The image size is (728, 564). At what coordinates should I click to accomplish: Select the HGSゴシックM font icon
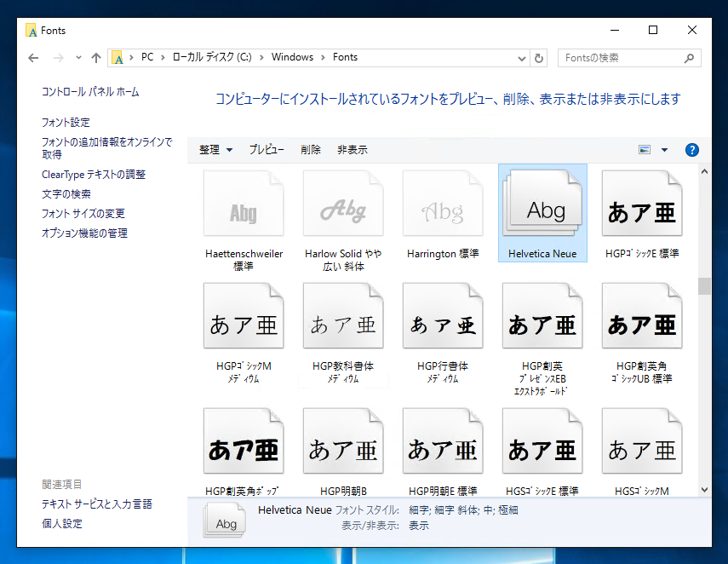pos(642,440)
